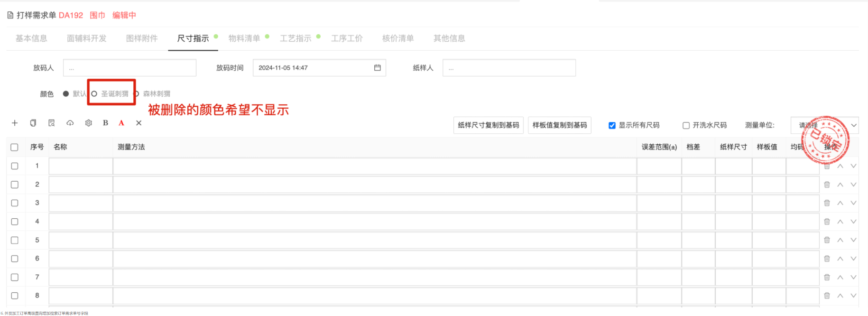Click the 样板值复制到基码 button

tap(559, 125)
